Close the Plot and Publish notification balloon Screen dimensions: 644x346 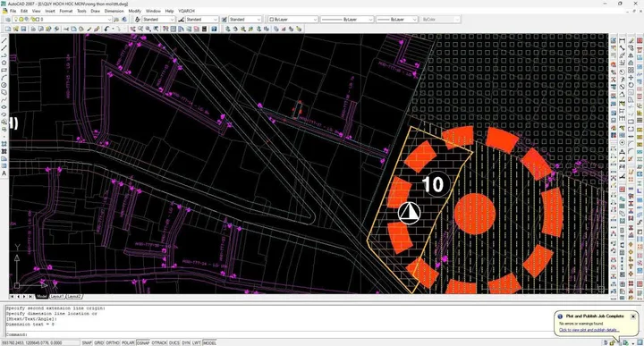[633, 316]
